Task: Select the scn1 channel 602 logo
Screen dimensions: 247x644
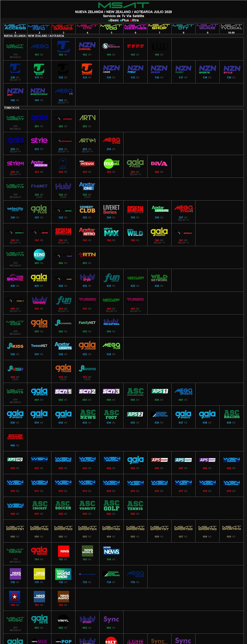Action: tap(63, 391)
